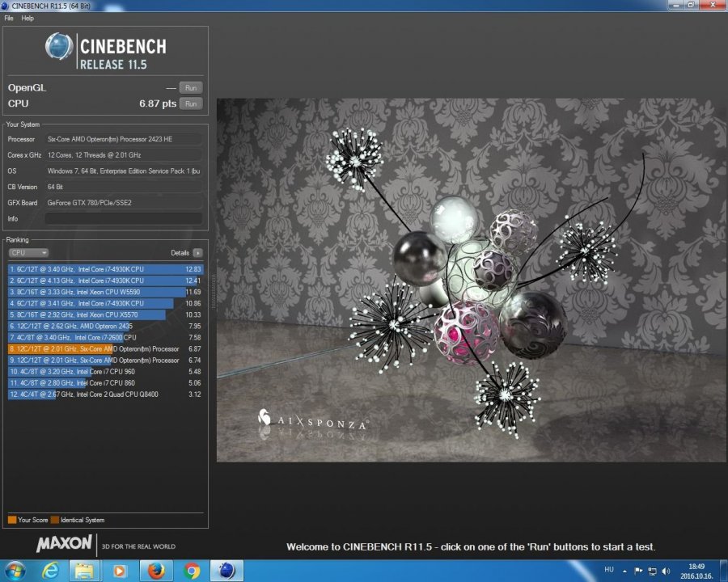Image resolution: width=728 pixels, height=582 pixels.
Task: Click the panel splitter handle beside ranking
Action: [x=213, y=292]
